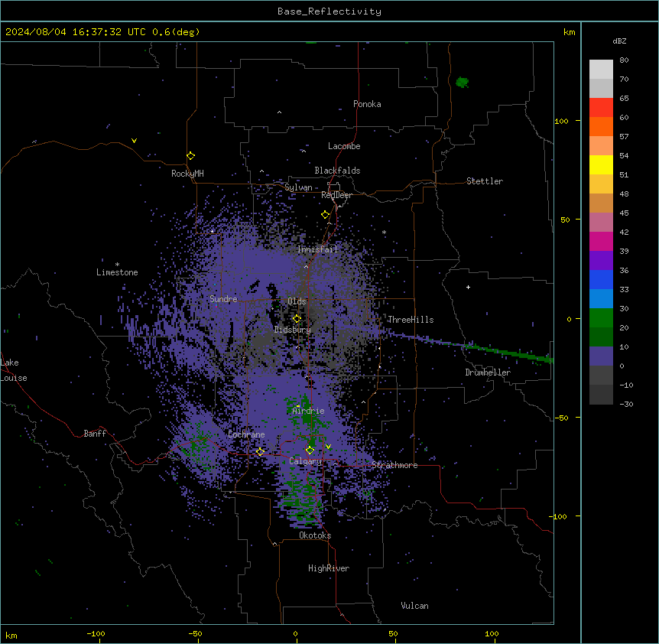Click the white caret marker west of Ponoka
The height and width of the screenshot is (644, 659).
click(x=279, y=112)
